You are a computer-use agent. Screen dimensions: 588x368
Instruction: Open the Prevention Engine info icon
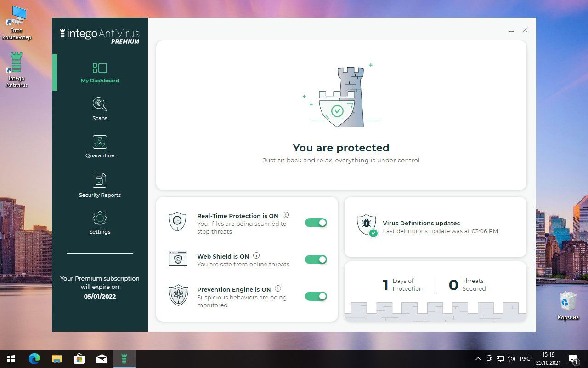[x=278, y=288]
